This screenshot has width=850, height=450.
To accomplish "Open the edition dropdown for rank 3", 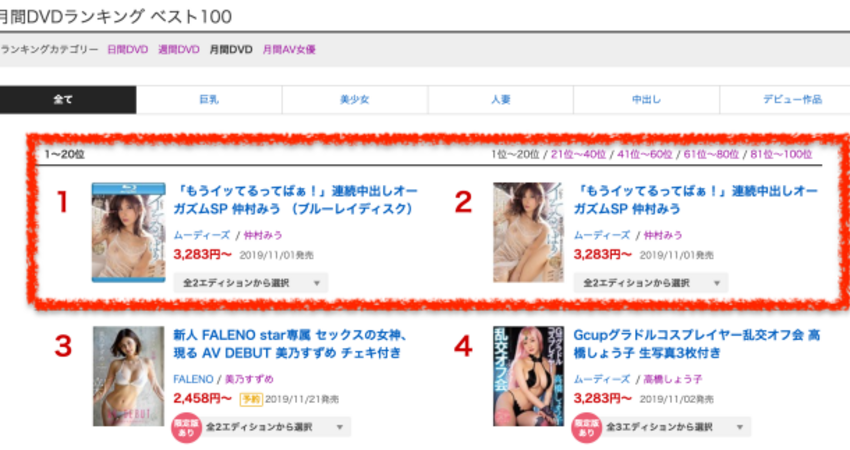I will click(278, 427).
